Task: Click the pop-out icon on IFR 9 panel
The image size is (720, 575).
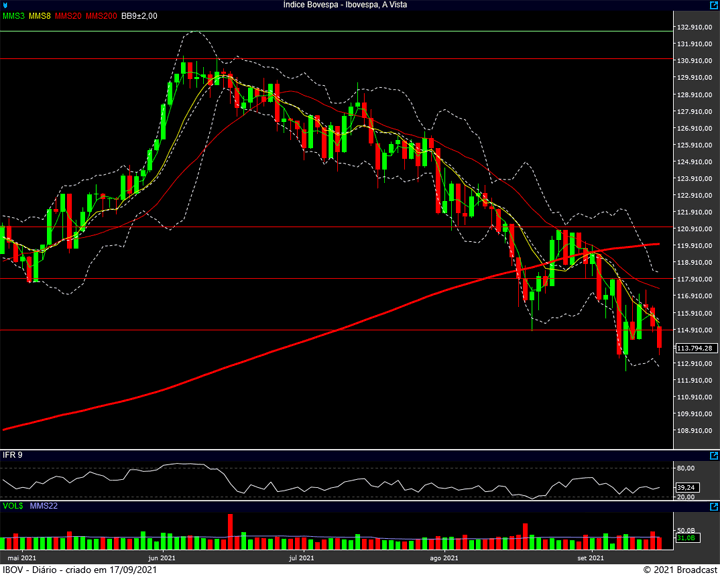Action: (x=713, y=455)
